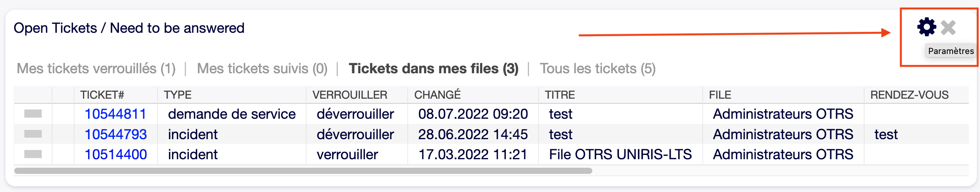Select Tickets dans mes files tab
Image resolution: width=980 pixels, height=192 pixels.
pyautogui.click(x=434, y=69)
